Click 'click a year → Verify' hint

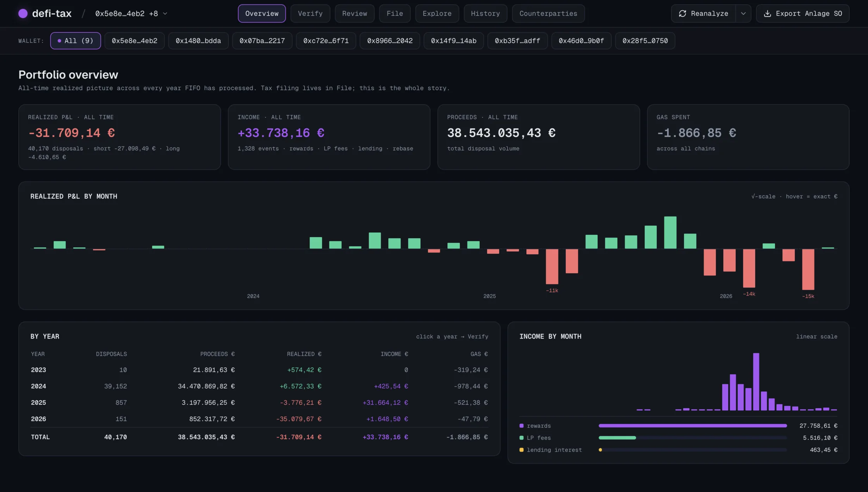point(452,337)
